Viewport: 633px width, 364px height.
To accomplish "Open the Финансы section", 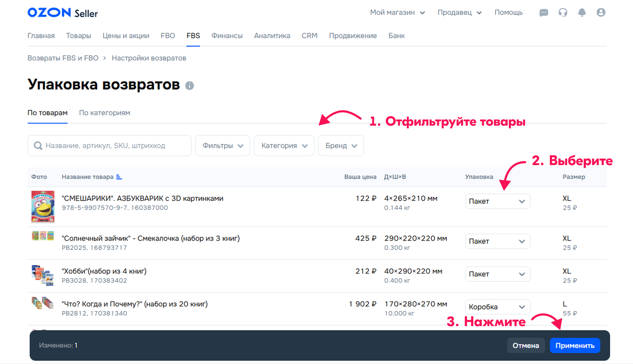I will (x=227, y=36).
